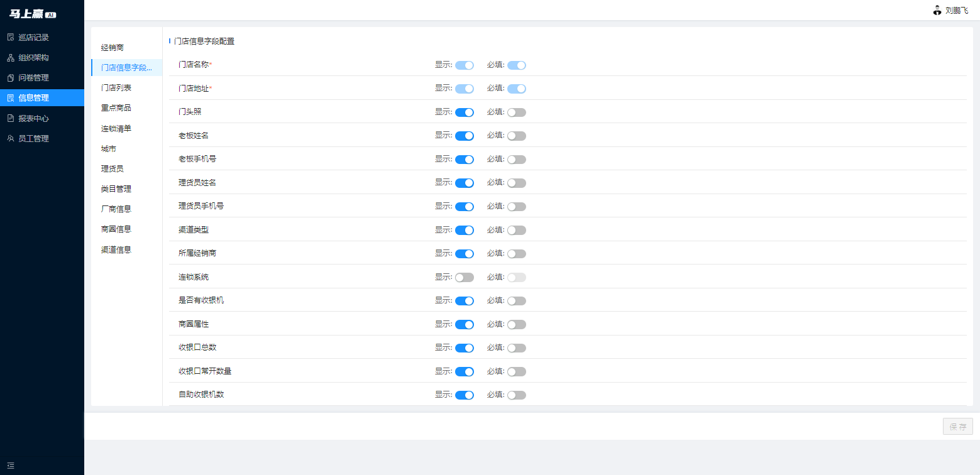Click the 报表中心 sidebar icon

click(x=10, y=118)
